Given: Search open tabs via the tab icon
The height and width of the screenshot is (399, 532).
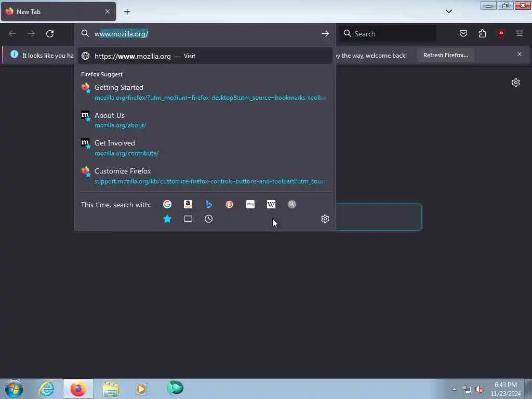Looking at the screenshot, I should (188, 219).
